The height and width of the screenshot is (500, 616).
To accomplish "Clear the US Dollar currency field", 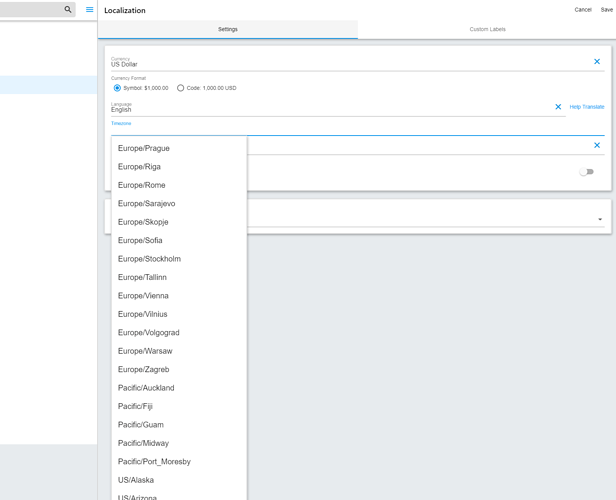I will tap(597, 61).
